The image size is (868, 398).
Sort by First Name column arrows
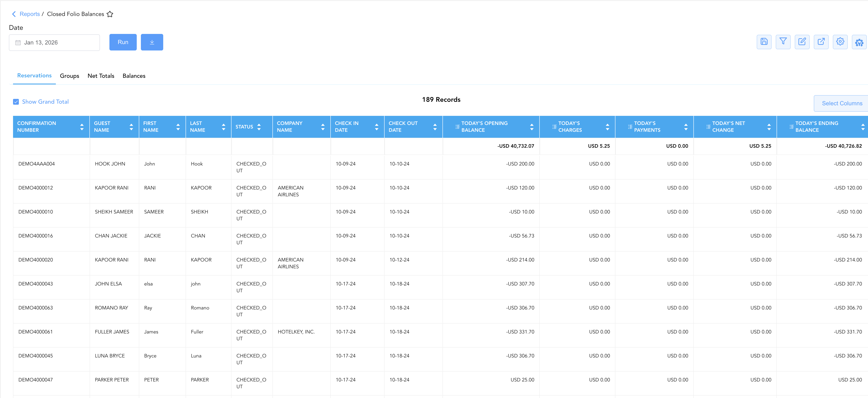pos(178,127)
